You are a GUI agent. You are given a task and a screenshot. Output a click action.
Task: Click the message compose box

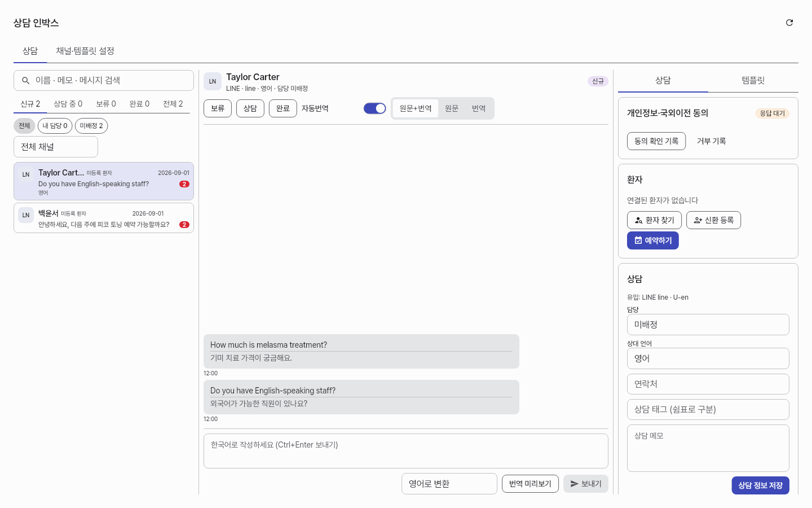(x=406, y=451)
